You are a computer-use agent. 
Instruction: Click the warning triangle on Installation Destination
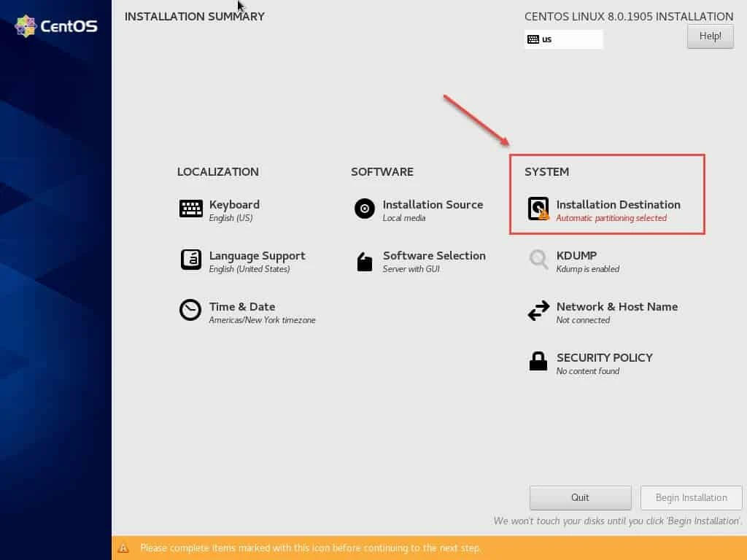tap(543, 214)
